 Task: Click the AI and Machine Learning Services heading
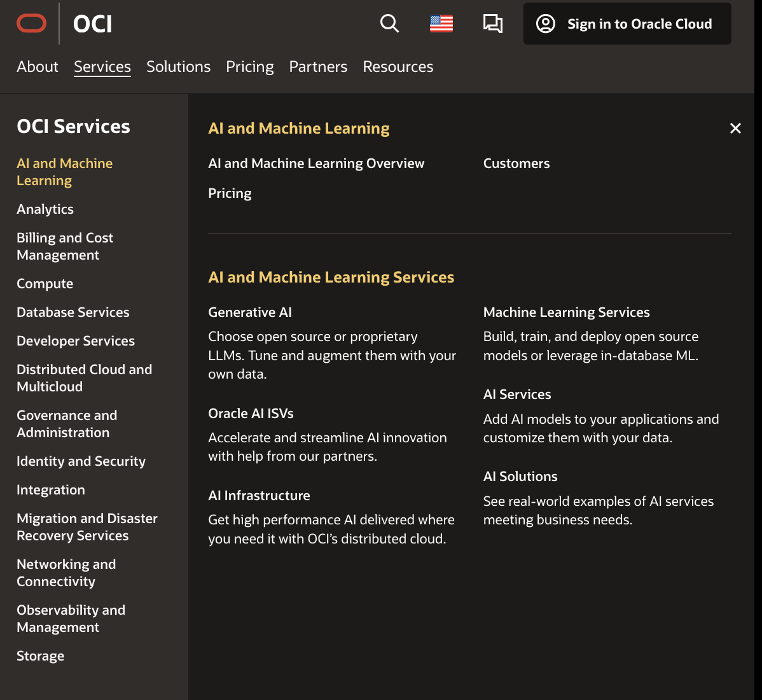[x=331, y=277]
